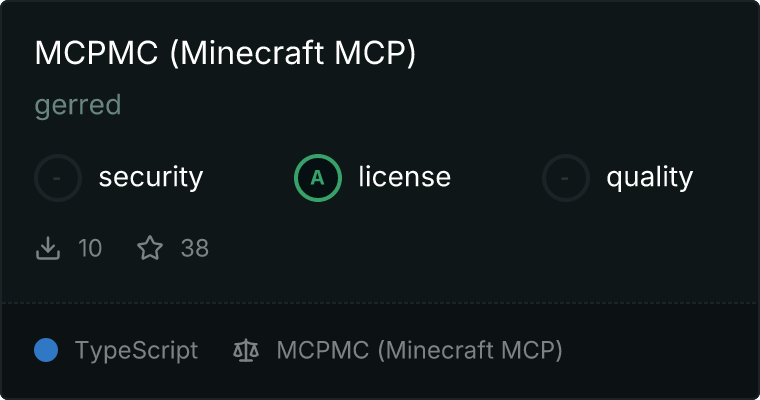
Task: Click the star count 38
Action: (x=195, y=248)
